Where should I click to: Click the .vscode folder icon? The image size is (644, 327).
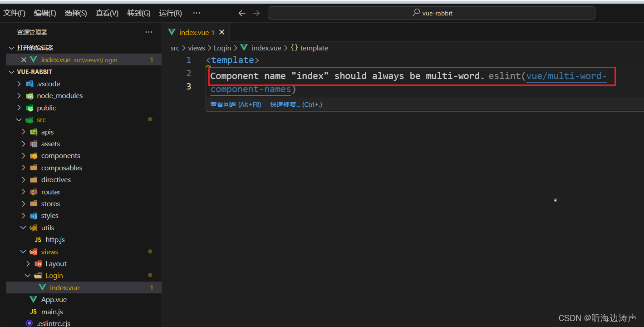click(29, 84)
